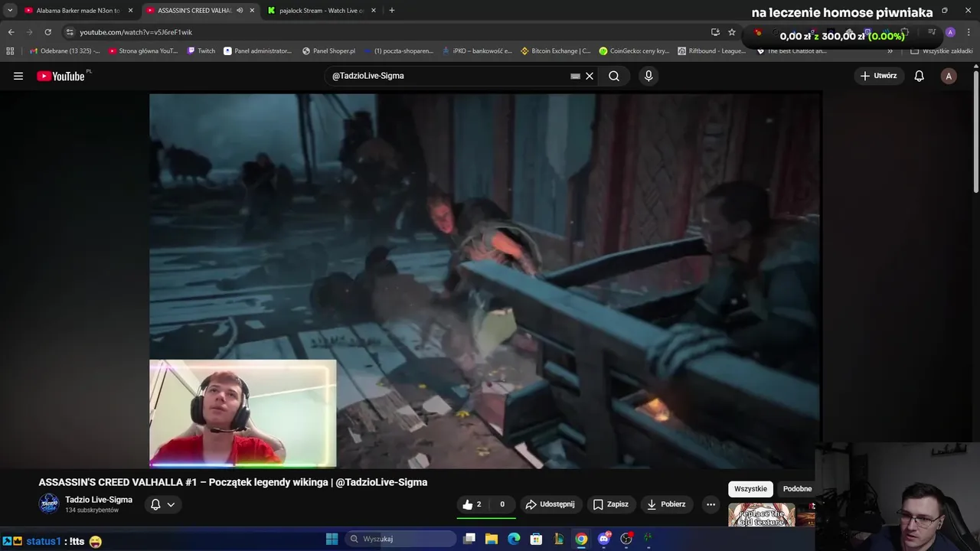Open the account avatar menu on YouTube
This screenshot has width=980, height=551.
[949, 76]
